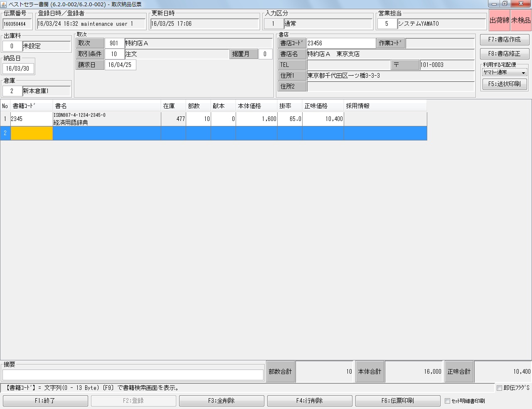Focus the 摘要 text field
532x409 pixels.
click(133, 375)
